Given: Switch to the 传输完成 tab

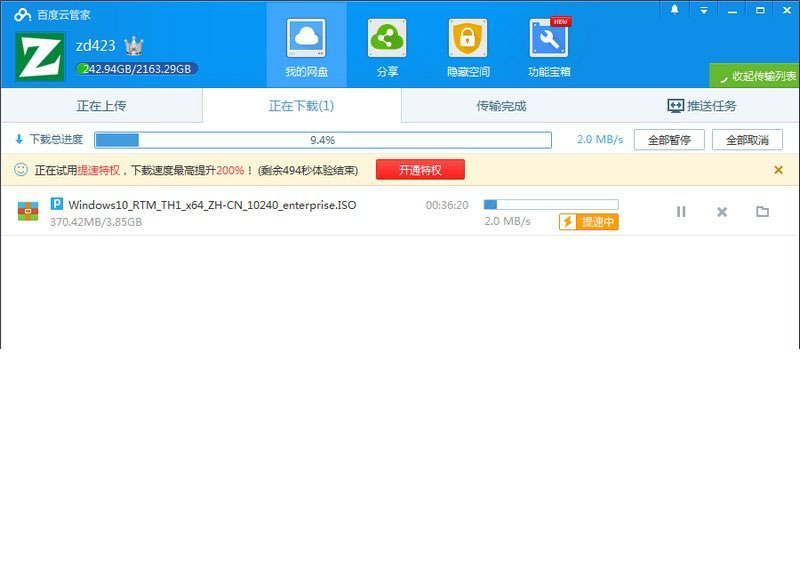Looking at the screenshot, I should pyautogui.click(x=501, y=106).
